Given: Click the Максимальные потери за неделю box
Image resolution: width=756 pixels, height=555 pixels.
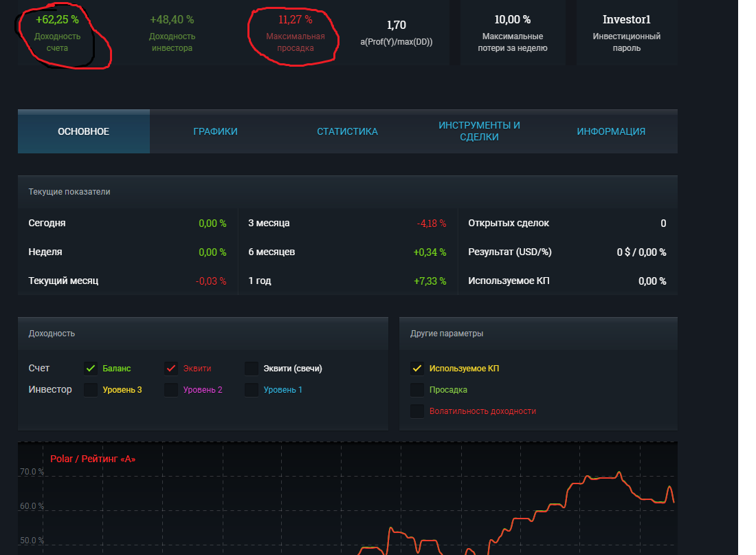Looking at the screenshot, I should coord(513,31).
